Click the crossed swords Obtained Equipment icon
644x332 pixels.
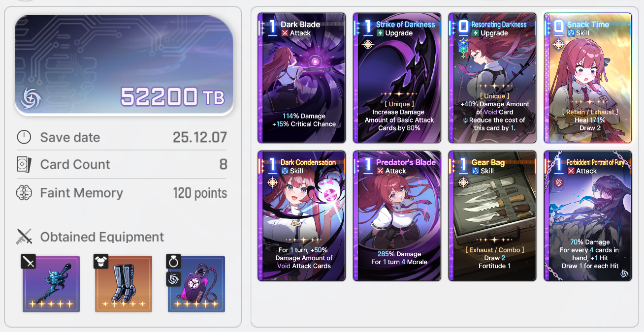(24, 237)
